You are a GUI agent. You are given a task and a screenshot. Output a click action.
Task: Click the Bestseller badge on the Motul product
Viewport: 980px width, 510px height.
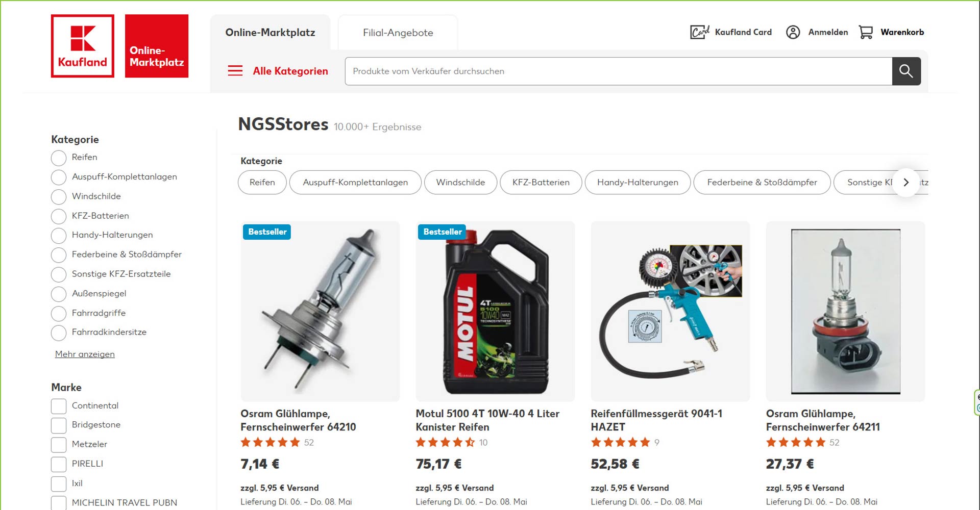point(442,232)
